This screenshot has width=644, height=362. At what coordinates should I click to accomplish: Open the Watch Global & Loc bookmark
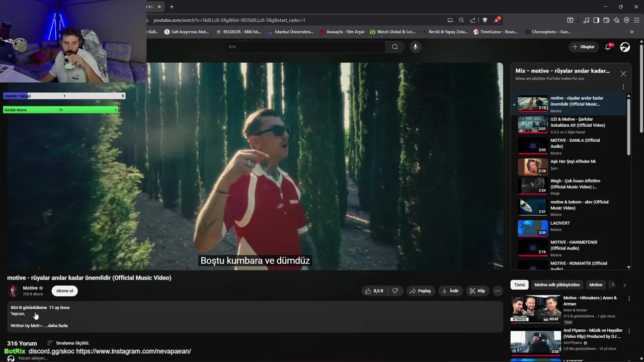[393, 32]
